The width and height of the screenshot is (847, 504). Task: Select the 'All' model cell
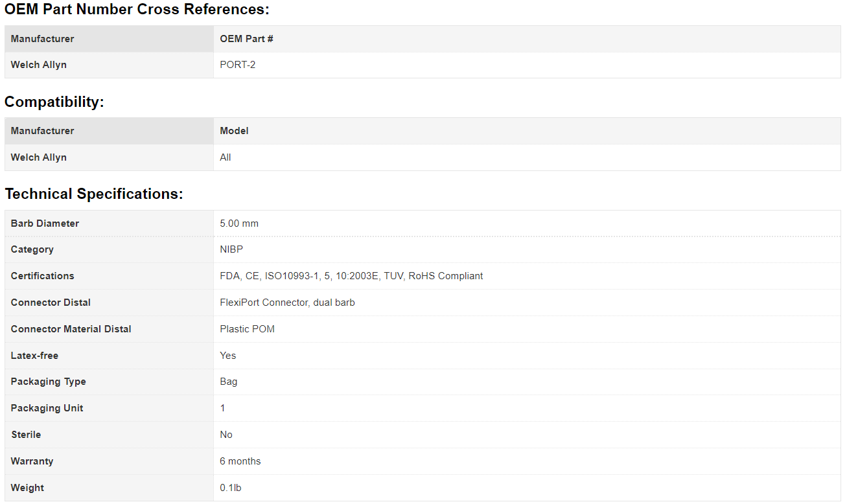(226, 157)
